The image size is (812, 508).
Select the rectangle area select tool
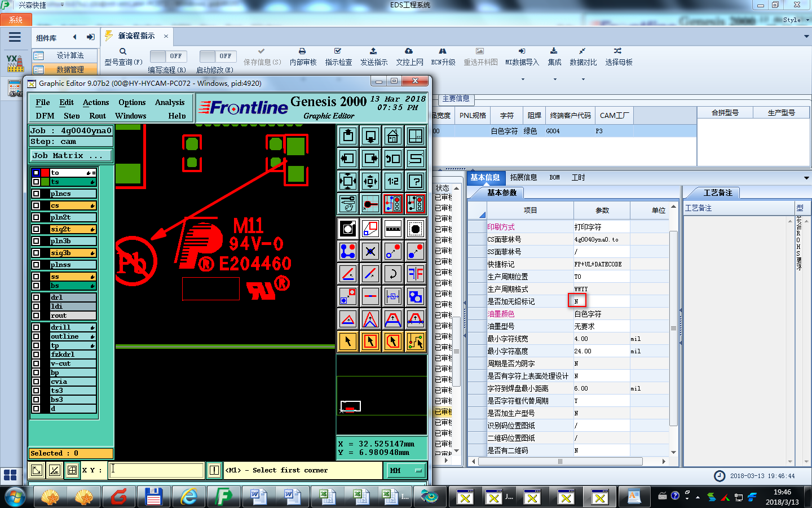click(370, 341)
